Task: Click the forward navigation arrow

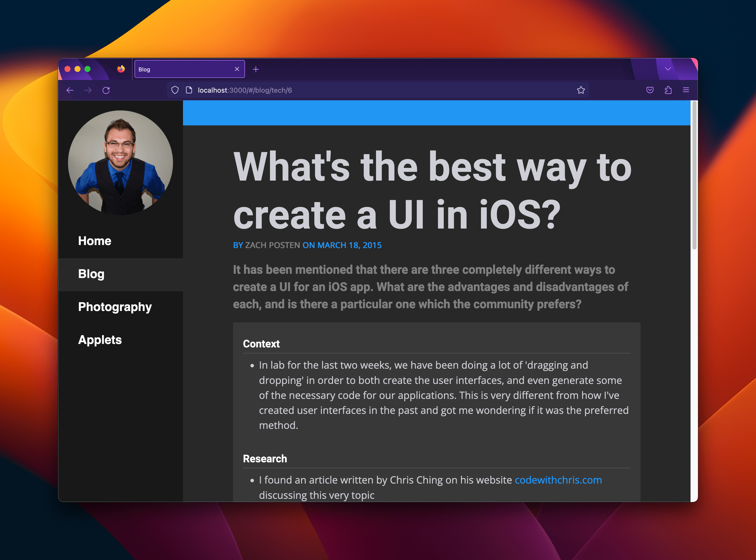Action: point(88,90)
